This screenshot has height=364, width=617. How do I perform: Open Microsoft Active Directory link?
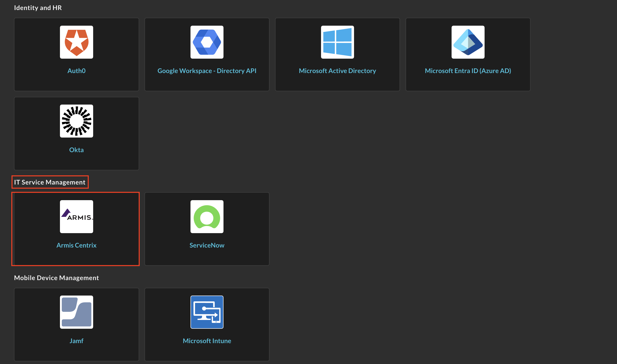point(338,71)
